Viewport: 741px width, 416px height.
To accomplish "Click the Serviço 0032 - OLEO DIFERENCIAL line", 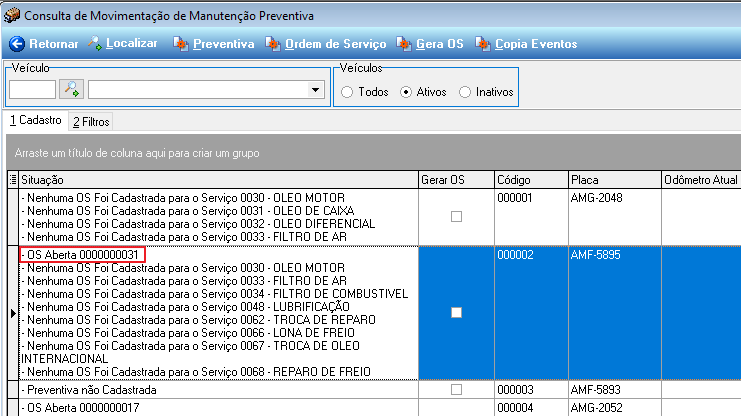I will click(x=198, y=224).
